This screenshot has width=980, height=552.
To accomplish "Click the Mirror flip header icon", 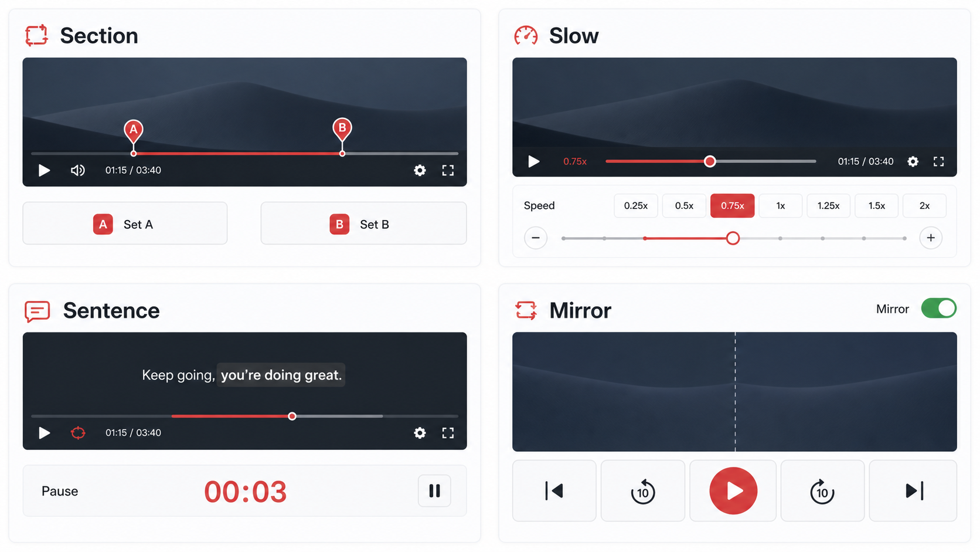I will 526,310.
